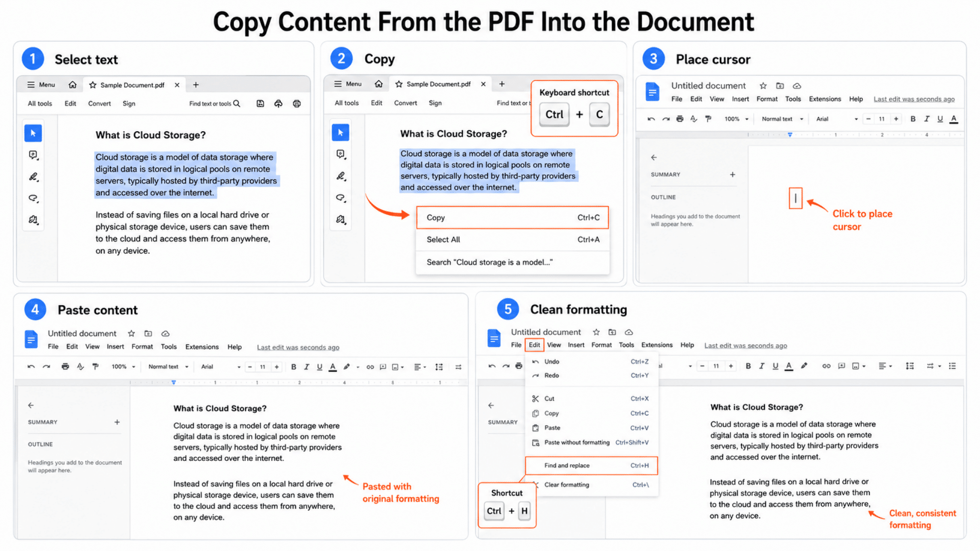The image size is (980, 551).
Task: Toggle Bold in step 4 Docs toolbar
Action: click(294, 367)
